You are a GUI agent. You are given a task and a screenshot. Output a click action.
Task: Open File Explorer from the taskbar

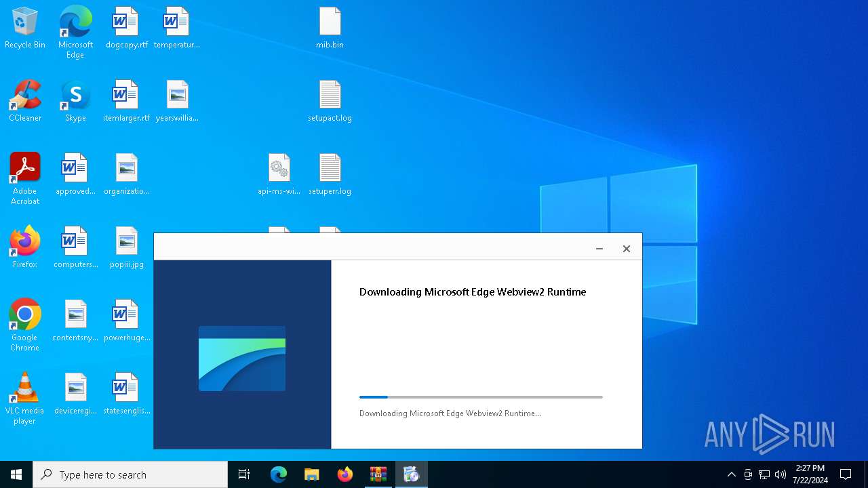click(x=312, y=474)
